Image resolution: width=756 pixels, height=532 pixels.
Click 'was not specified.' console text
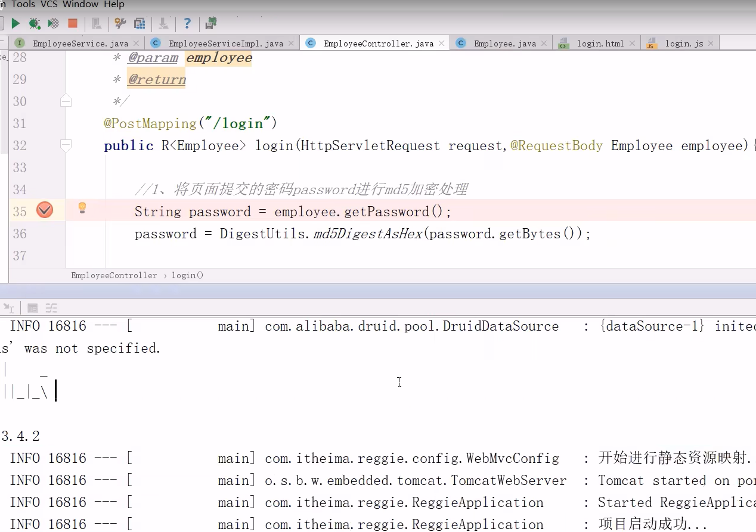(x=92, y=348)
